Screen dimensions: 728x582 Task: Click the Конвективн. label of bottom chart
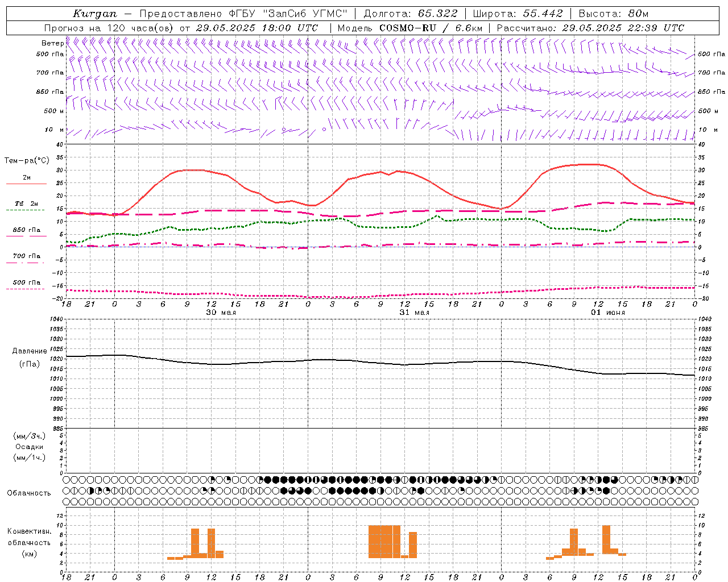click(x=30, y=531)
